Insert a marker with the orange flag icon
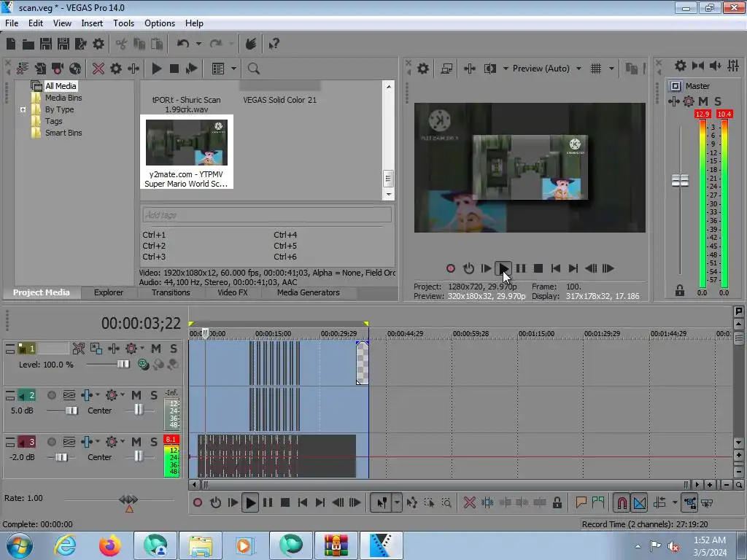Screen dimensions: 747x560 click(x=581, y=502)
